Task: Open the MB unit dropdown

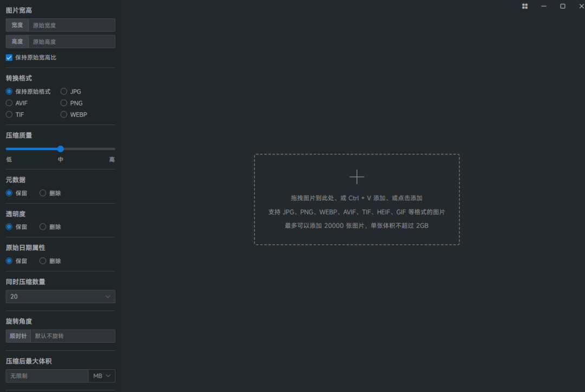Action: pyautogui.click(x=102, y=376)
